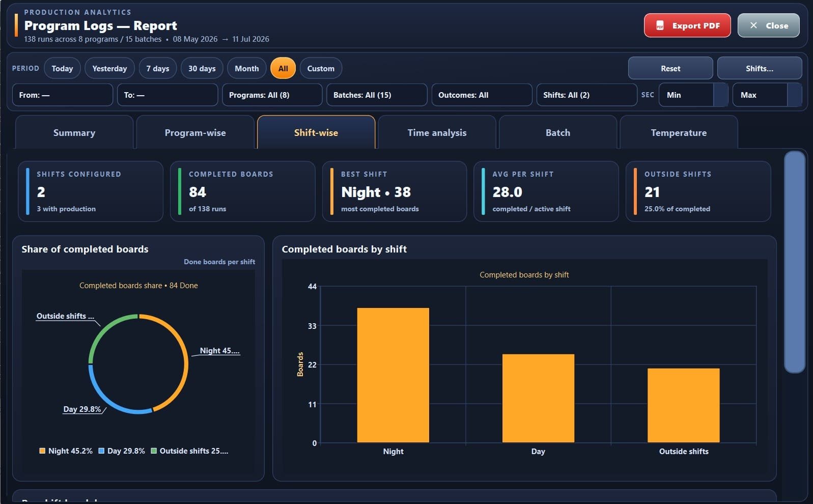Toggle Night legend swatch in donut chart

pos(42,451)
